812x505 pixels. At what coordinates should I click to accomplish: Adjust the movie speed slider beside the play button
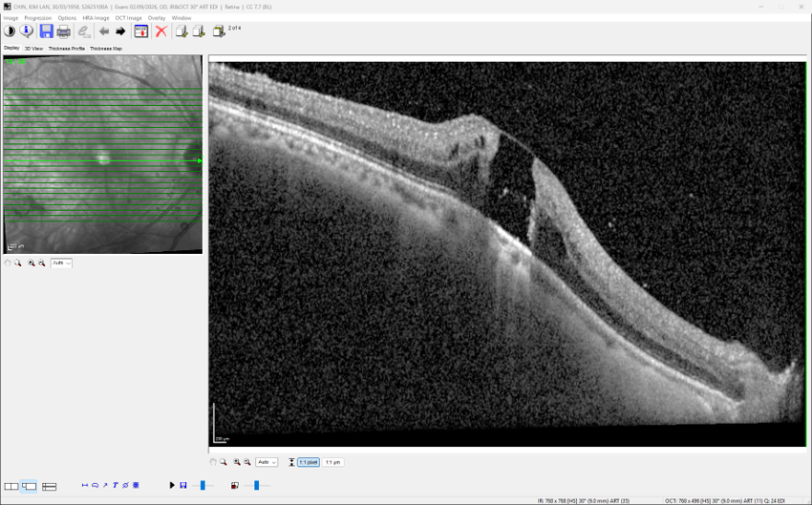[x=203, y=485]
